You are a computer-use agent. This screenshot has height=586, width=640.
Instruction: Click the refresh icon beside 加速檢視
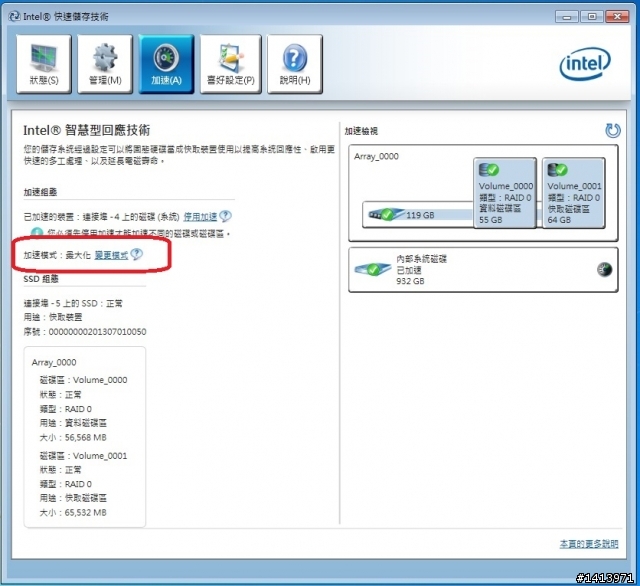coord(612,131)
